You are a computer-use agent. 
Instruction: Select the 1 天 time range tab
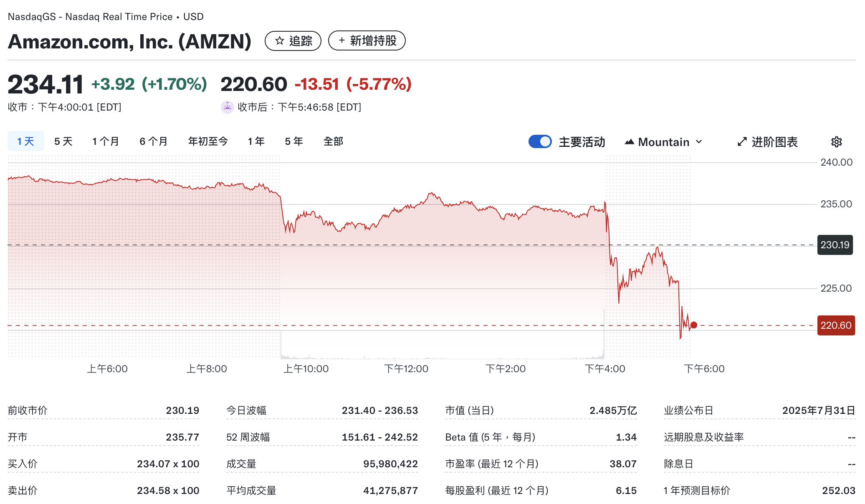pos(26,141)
